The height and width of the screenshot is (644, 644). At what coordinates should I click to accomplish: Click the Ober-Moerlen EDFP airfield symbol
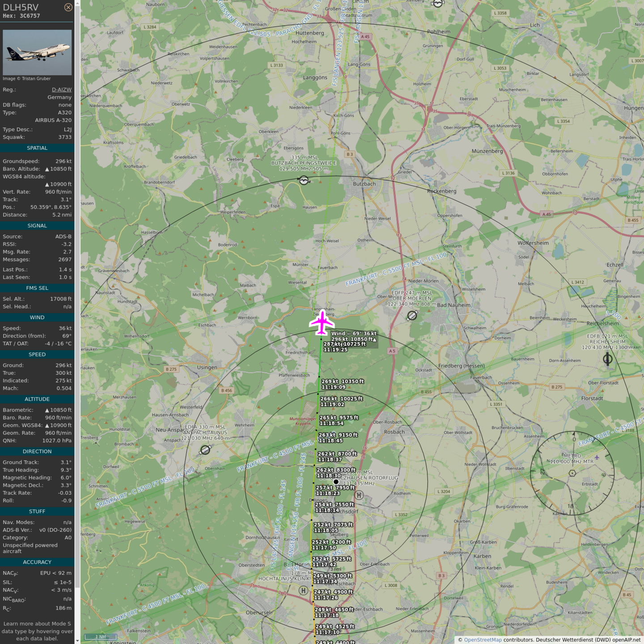412,316
